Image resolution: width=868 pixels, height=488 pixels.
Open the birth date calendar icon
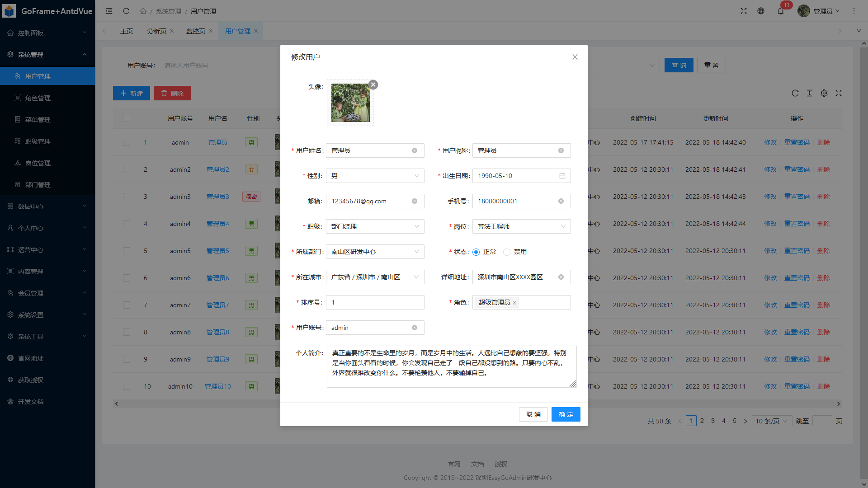(562, 176)
